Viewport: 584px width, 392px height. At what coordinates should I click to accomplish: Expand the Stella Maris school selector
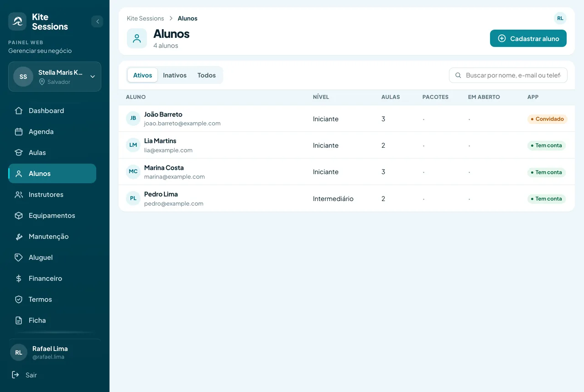tap(55, 77)
